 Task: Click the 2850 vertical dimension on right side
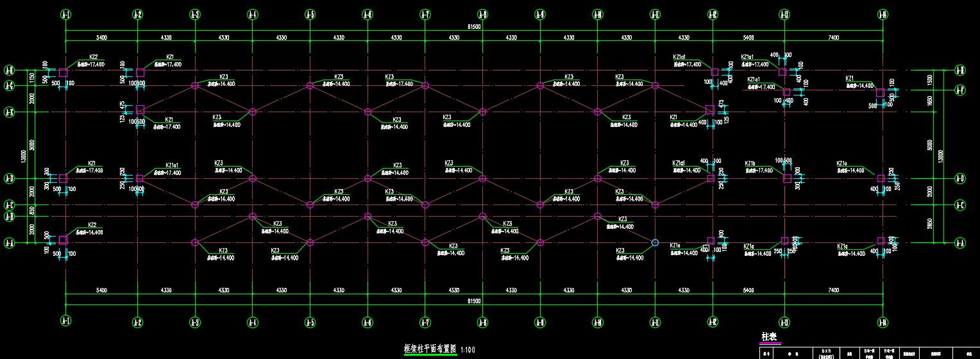click(930, 224)
